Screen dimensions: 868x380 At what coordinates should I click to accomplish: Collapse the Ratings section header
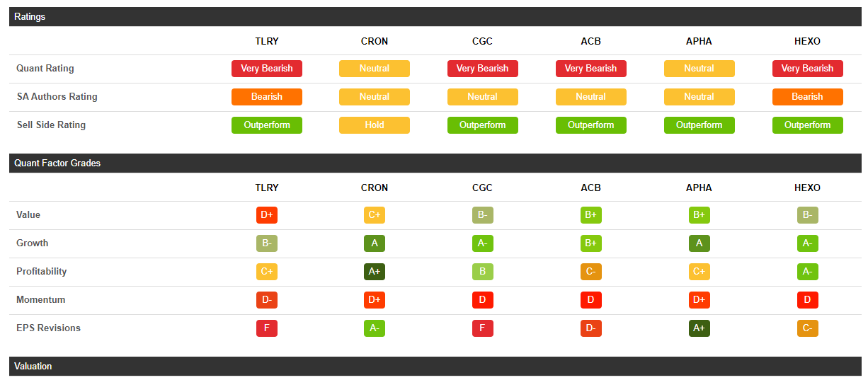point(30,16)
